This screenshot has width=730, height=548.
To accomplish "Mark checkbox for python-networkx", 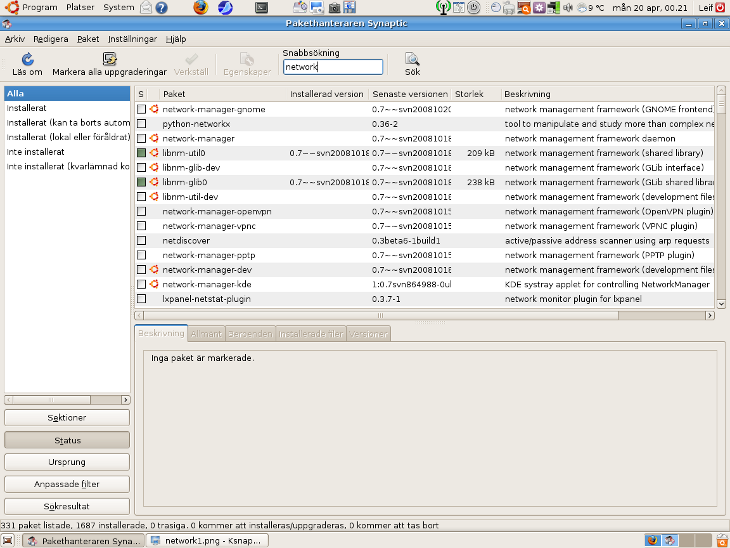I will (142, 124).
